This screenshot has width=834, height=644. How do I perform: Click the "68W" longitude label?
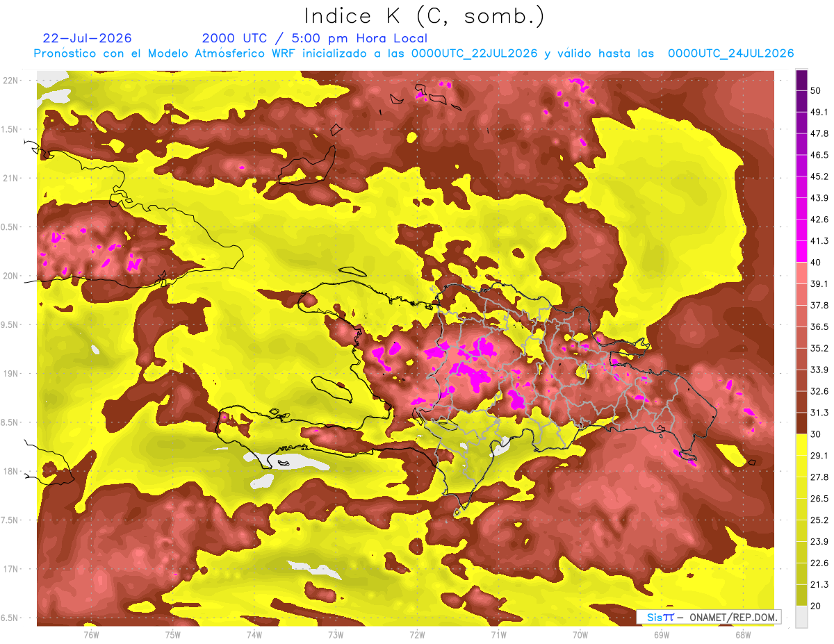coord(743,634)
